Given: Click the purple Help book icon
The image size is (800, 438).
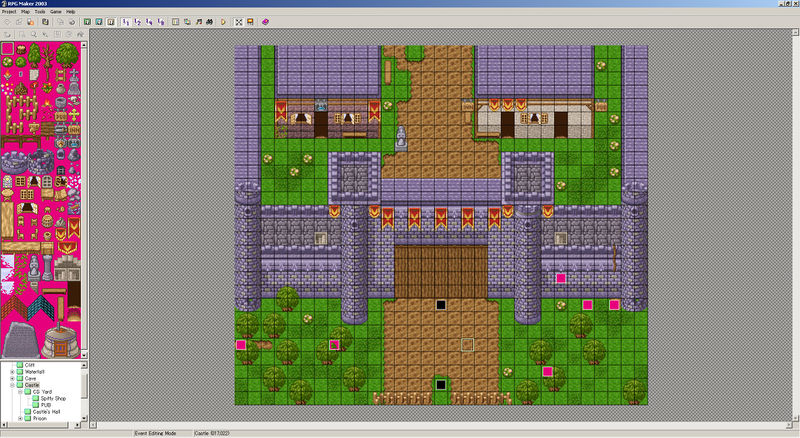Looking at the screenshot, I should tap(265, 21).
